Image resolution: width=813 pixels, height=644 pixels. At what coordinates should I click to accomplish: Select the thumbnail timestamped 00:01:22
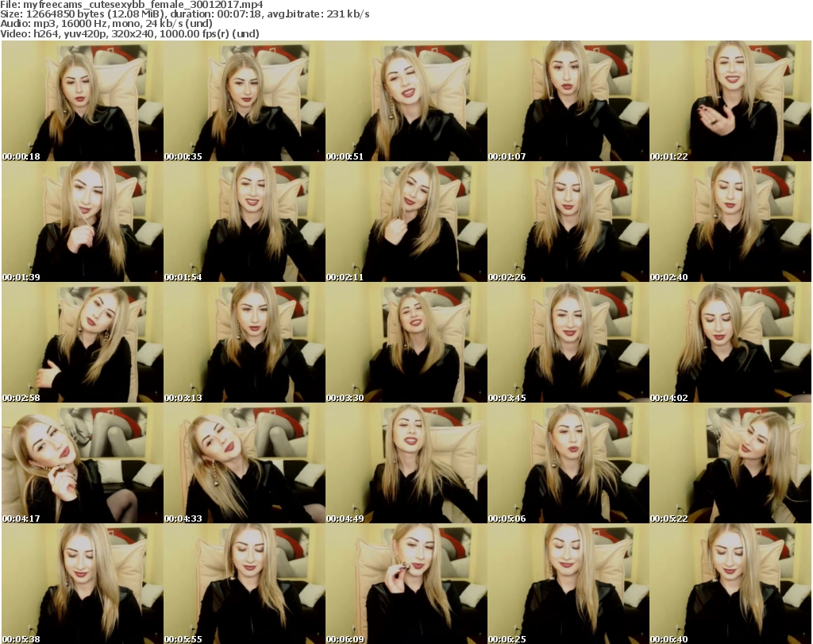(x=730, y=101)
